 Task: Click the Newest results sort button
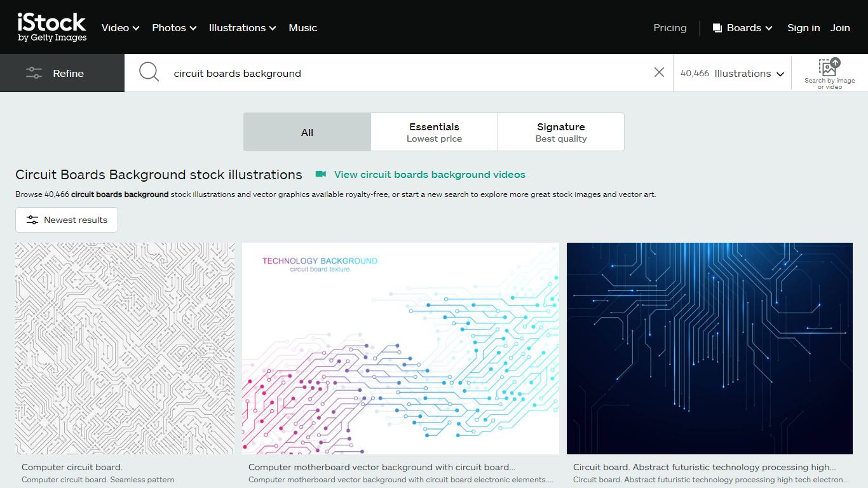pos(67,220)
